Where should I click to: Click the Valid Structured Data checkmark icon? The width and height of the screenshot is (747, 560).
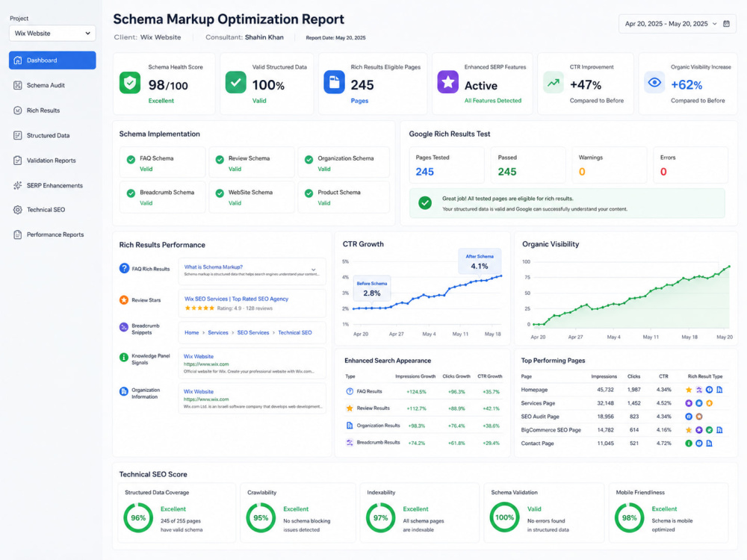point(235,82)
